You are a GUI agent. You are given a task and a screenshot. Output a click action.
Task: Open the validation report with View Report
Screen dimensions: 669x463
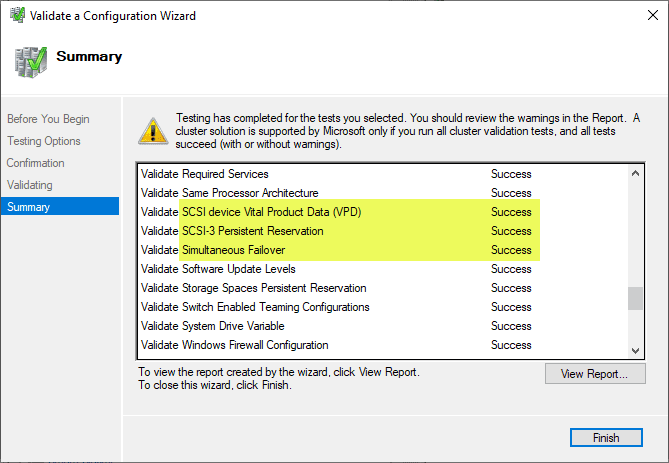pos(594,374)
